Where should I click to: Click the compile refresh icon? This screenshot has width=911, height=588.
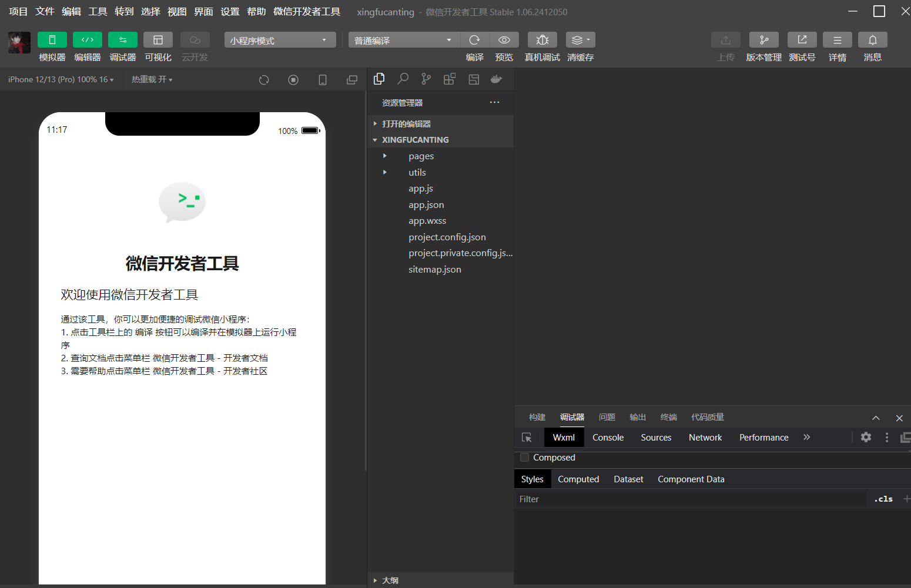pos(475,39)
